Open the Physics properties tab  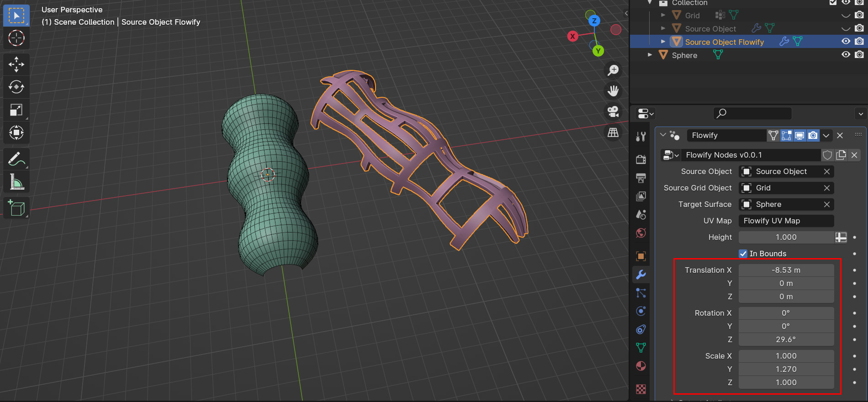(x=641, y=311)
